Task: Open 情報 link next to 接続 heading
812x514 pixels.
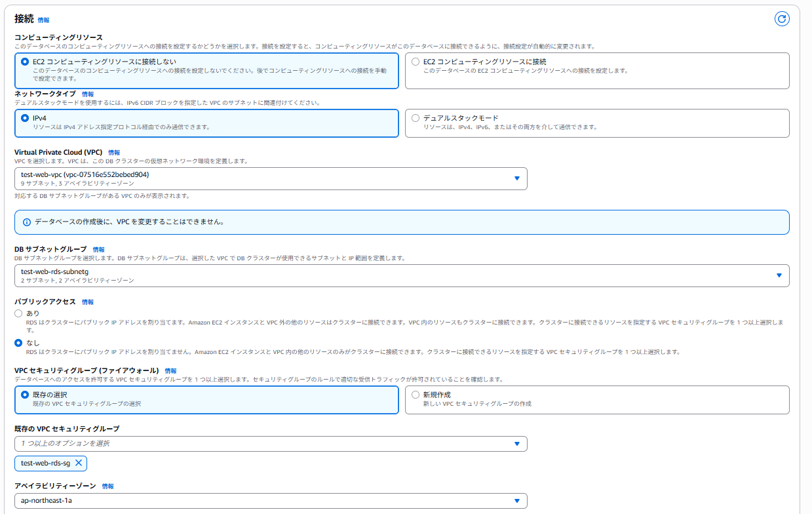Action: tap(43, 21)
